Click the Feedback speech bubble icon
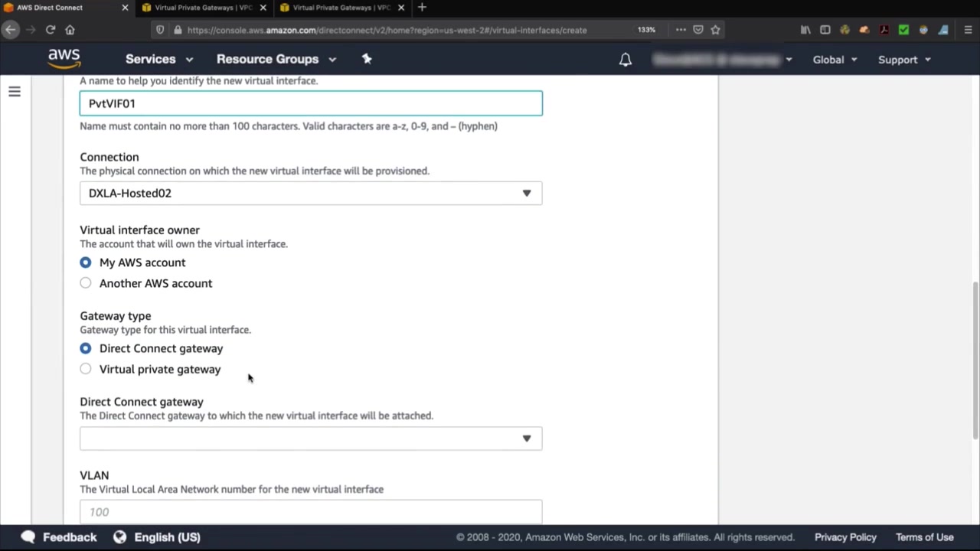This screenshot has width=980, height=551. tap(28, 537)
